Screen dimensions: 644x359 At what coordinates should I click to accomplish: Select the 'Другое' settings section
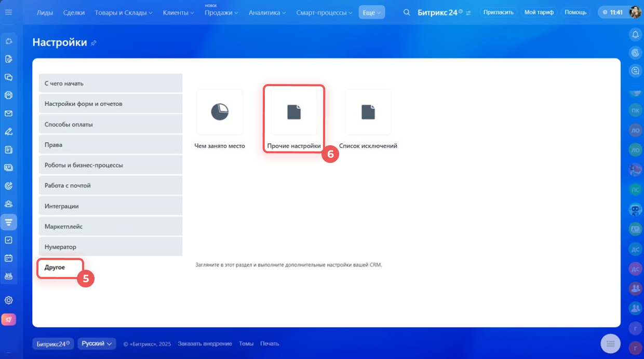click(x=55, y=267)
